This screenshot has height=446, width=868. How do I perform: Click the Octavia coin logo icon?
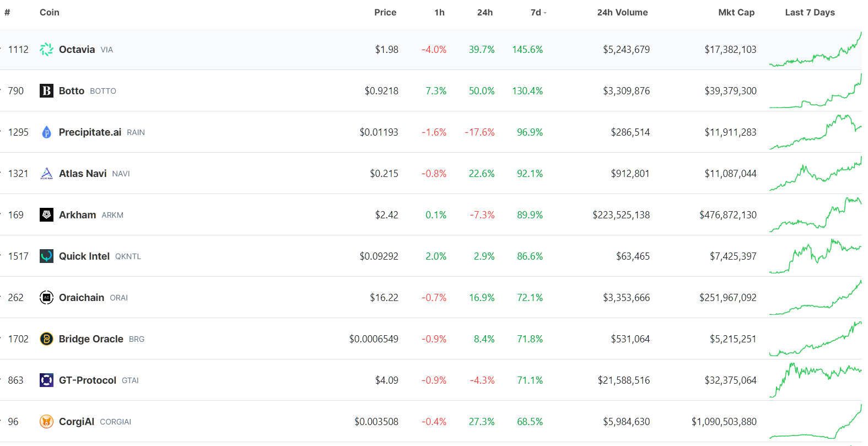(46, 50)
